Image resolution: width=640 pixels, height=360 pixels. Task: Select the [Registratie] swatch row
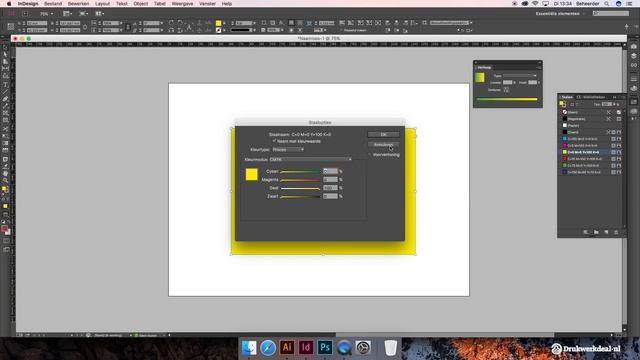(x=591, y=119)
